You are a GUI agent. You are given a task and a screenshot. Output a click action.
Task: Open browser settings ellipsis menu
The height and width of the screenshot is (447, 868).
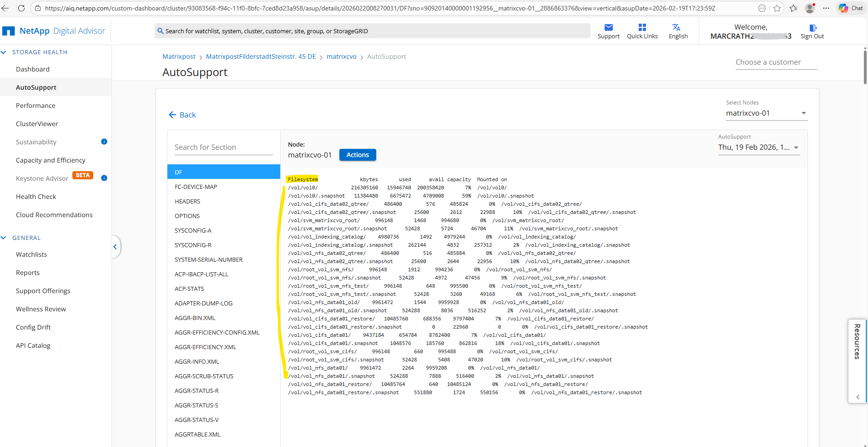(826, 8)
